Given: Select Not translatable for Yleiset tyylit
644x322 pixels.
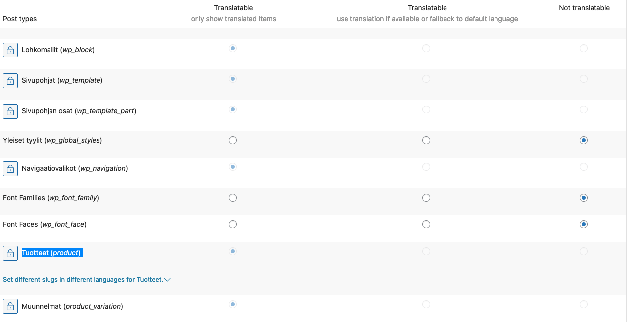Looking at the screenshot, I should [x=584, y=140].
